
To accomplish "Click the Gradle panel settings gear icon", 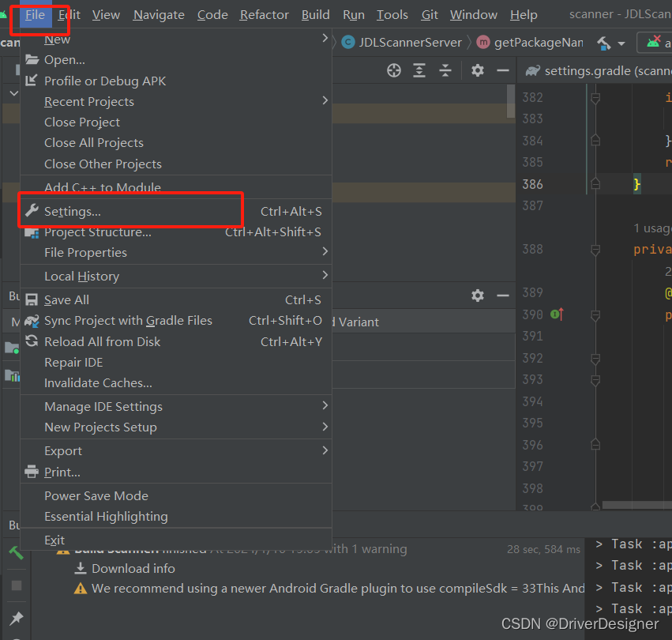I will [477, 70].
